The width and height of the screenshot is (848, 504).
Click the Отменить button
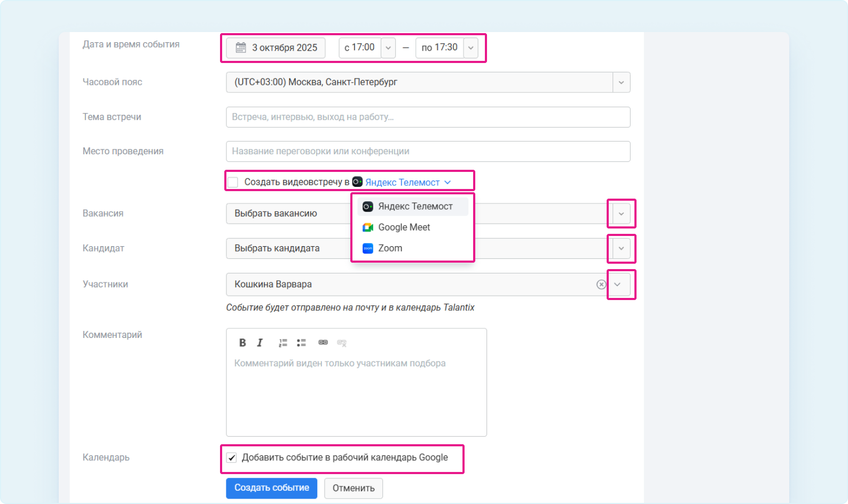pyautogui.click(x=354, y=488)
